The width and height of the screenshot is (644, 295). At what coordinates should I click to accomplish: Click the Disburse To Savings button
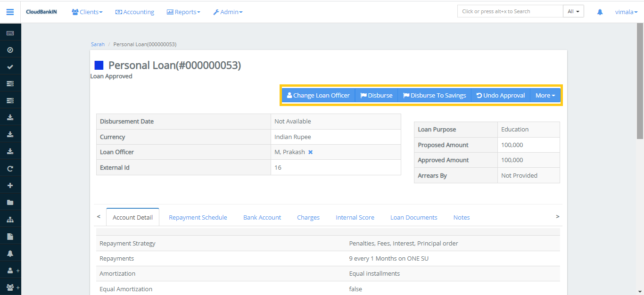(434, 95)
